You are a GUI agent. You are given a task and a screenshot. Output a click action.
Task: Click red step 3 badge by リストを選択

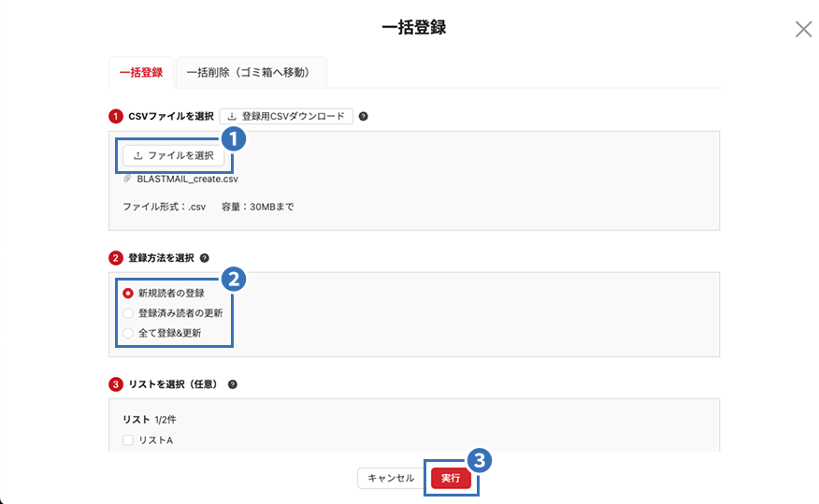point(116,384)
